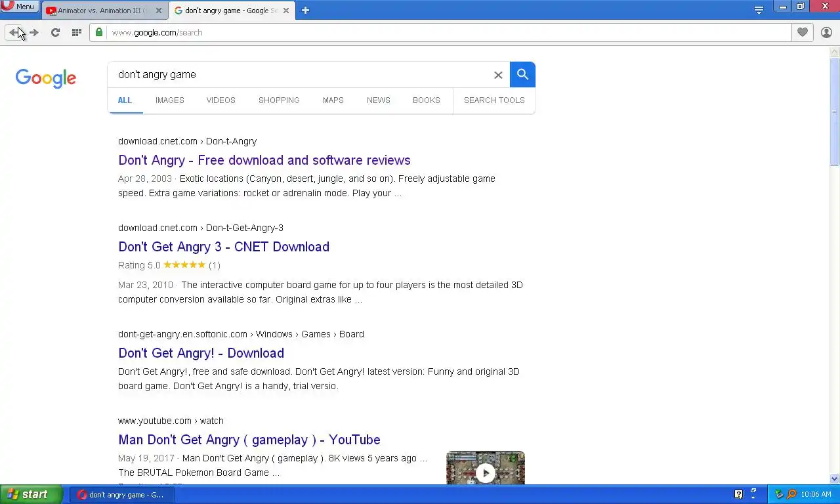Click www.youtube.com › watch breadcrumb
This screenshot has height=504, width=840.
(171, 421)
